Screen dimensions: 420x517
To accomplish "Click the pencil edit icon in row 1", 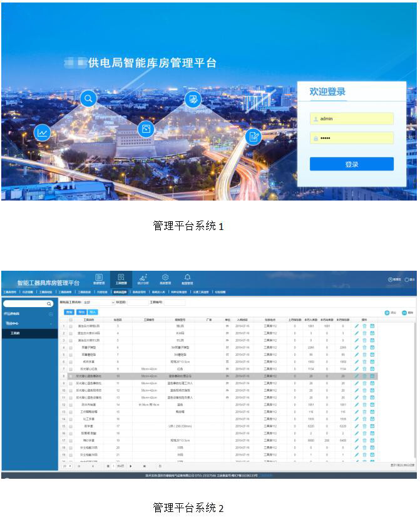I will [x=357, y=326].
